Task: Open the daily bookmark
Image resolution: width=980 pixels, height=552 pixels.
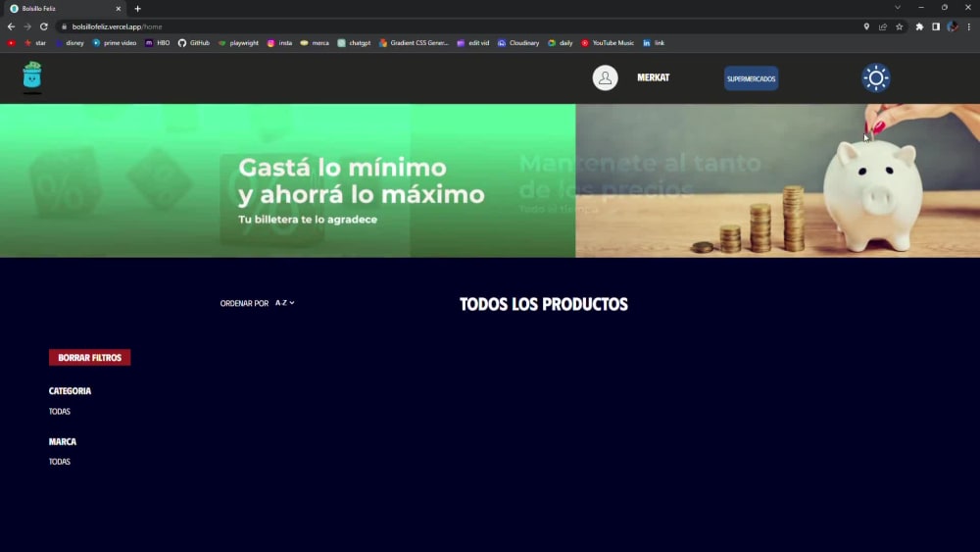Action: 561,43
